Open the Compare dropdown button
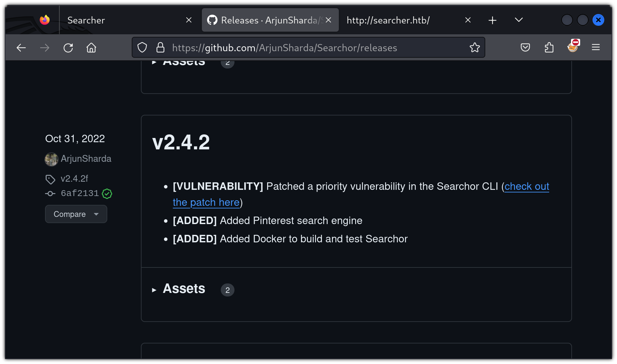 (76, 214)
